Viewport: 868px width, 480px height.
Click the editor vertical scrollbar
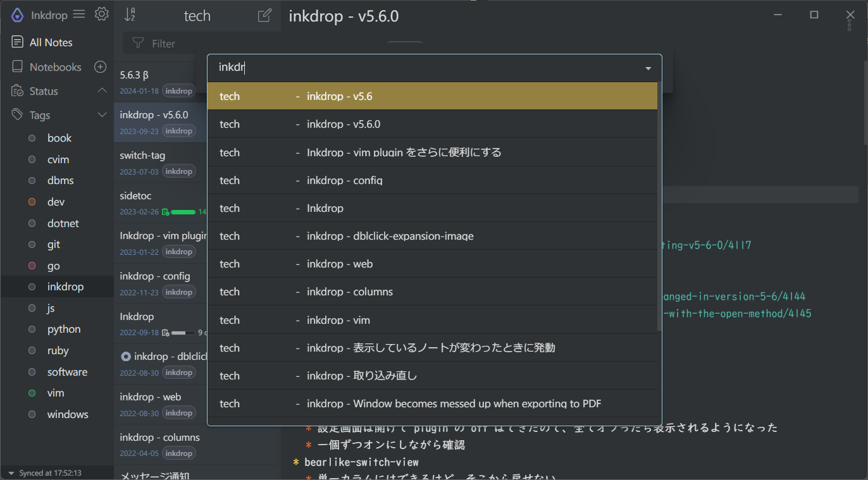865,103
